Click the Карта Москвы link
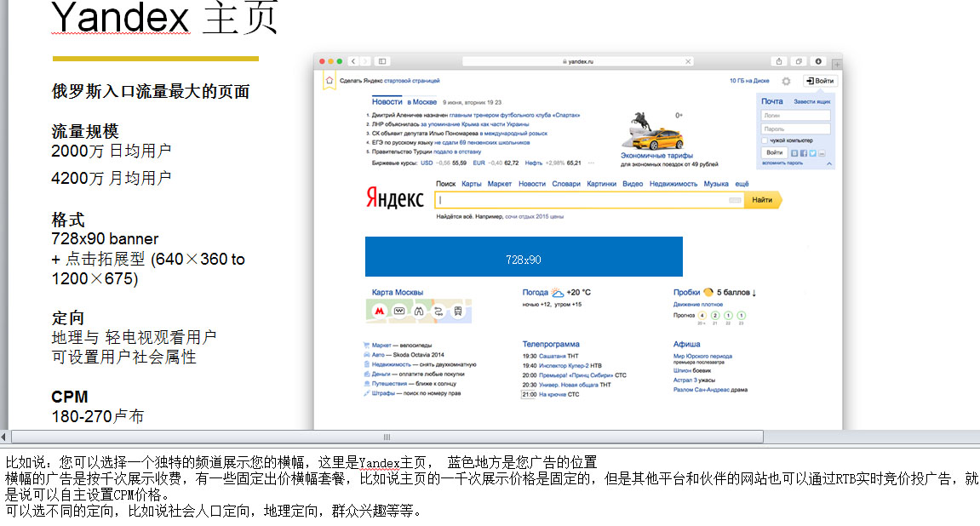980x526 pixels. pos(398,292)
